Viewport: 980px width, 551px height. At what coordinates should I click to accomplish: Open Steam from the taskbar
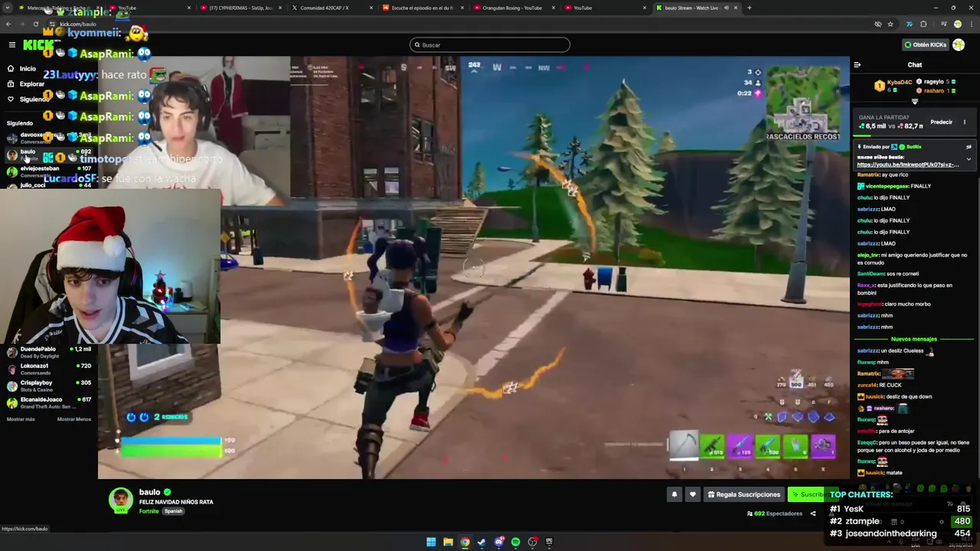(482, 542)
